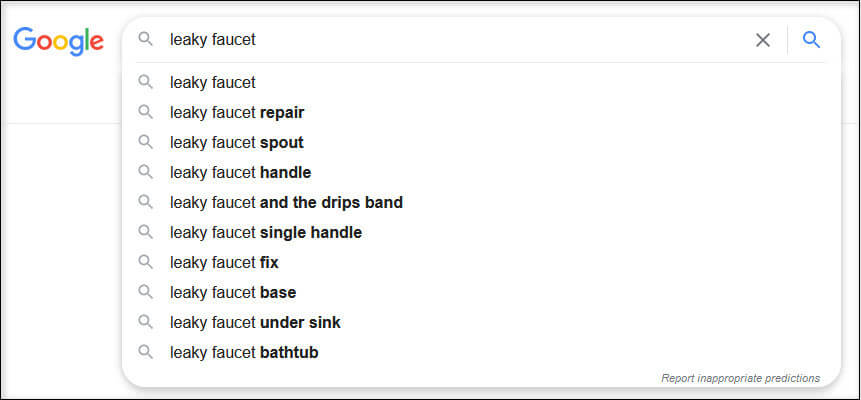Choose 'leaky faucet under sink' suggestion

pos(481,322)
